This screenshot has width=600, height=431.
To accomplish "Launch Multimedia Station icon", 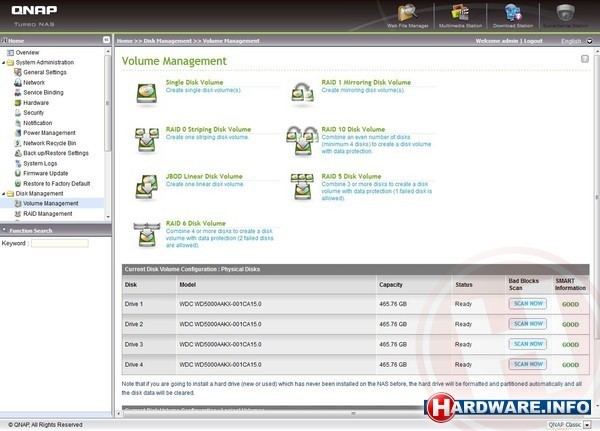I will (460, 13).
